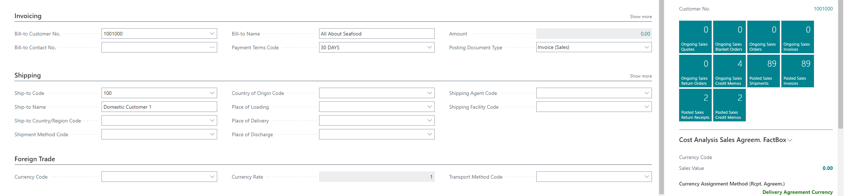Expand the Ship-to Code dropdown
The width and height of the screenshot is (868, 196).
pyautogui.click(x=212, y=93)
